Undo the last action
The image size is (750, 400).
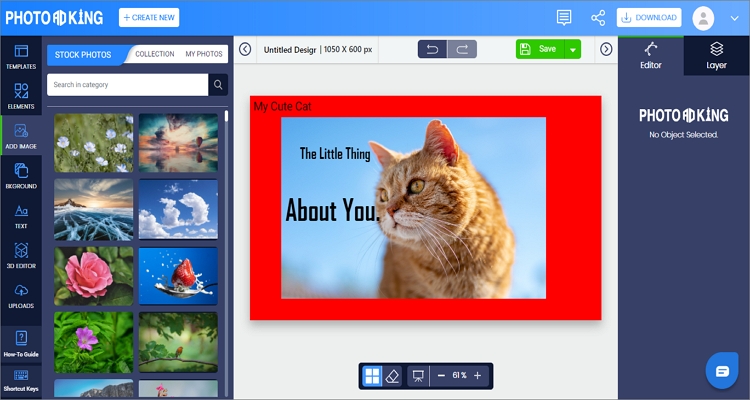pos(432,49)
